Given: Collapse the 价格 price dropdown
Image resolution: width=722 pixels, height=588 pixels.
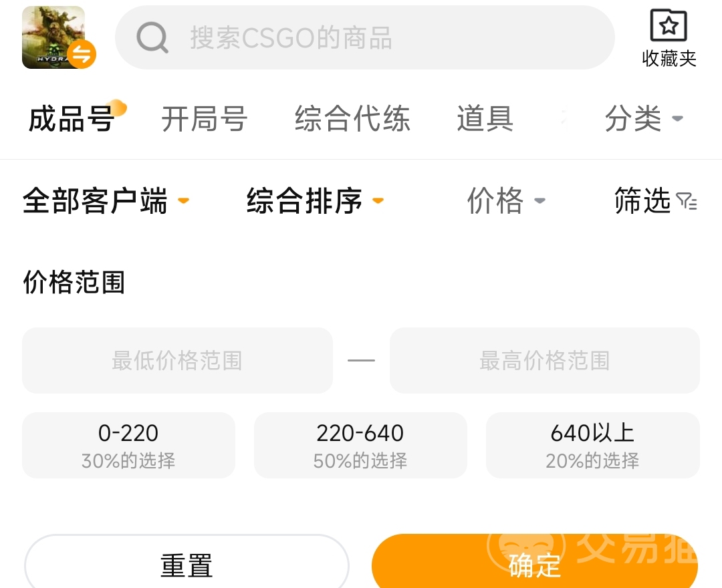Looking at the screenshot, I should pyautogui.click(x=507, y=200).
